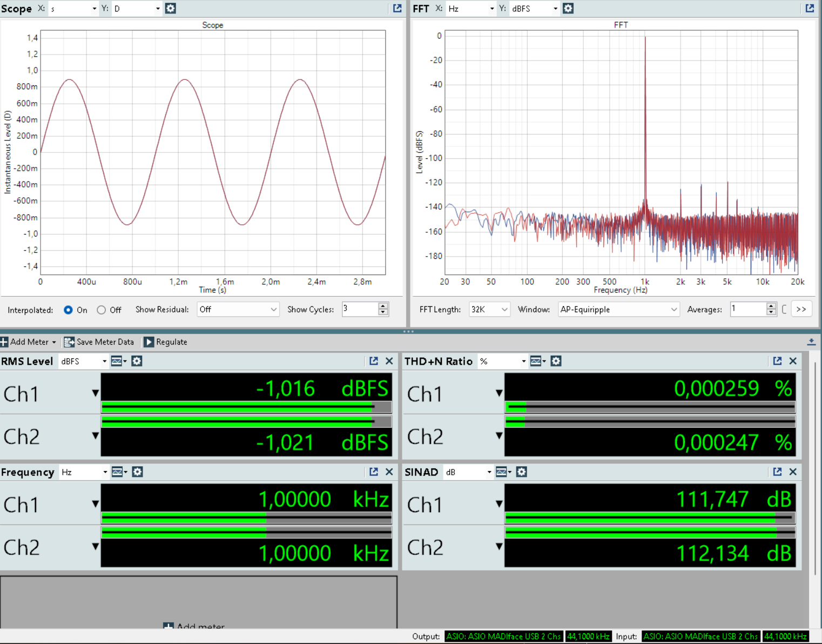Pop out the FFT panel using its external-link icon

pos(809,8)
